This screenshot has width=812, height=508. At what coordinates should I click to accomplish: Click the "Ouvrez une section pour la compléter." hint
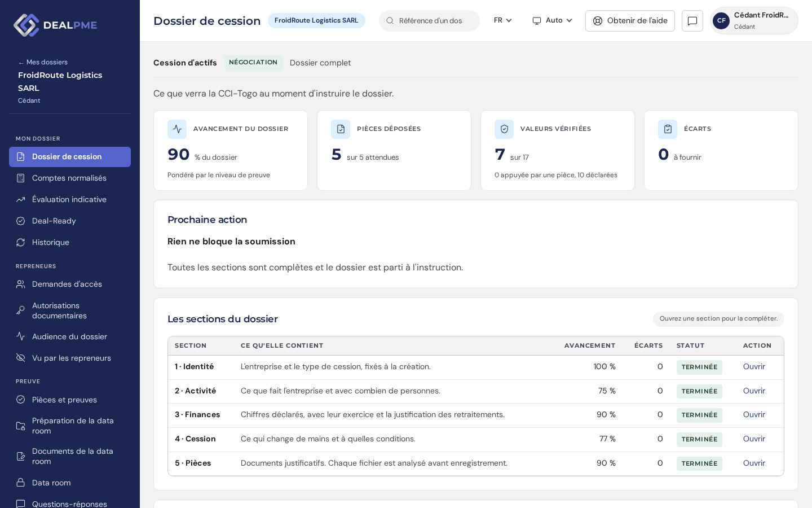(x=718, y=319)
